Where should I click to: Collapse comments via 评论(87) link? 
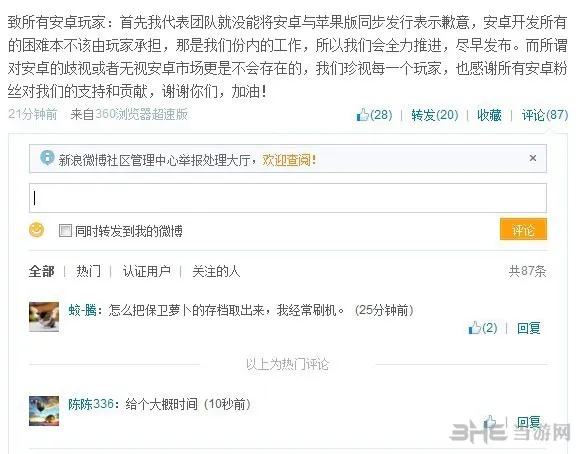tap(545, 115)
